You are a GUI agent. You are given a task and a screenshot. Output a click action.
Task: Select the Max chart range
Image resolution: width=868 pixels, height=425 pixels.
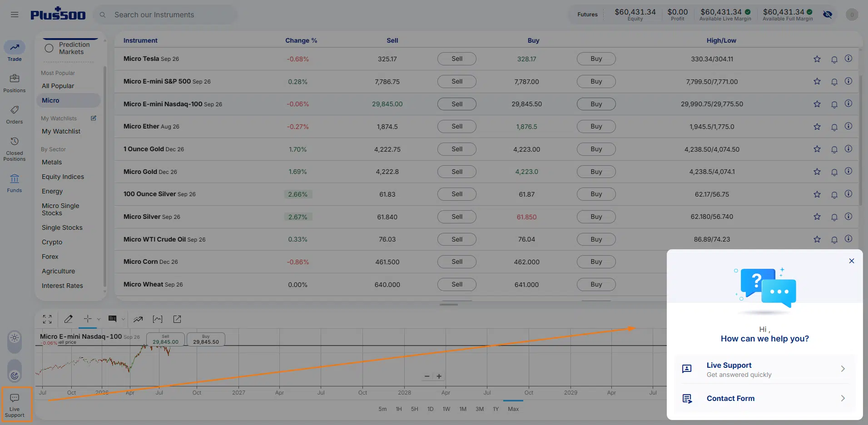pyautogui.click(x=513, y=409)
